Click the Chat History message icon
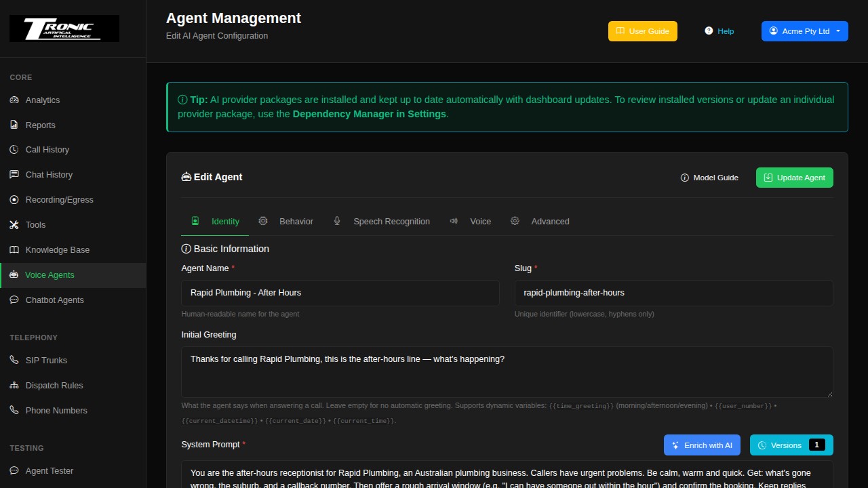 point(14,175)
